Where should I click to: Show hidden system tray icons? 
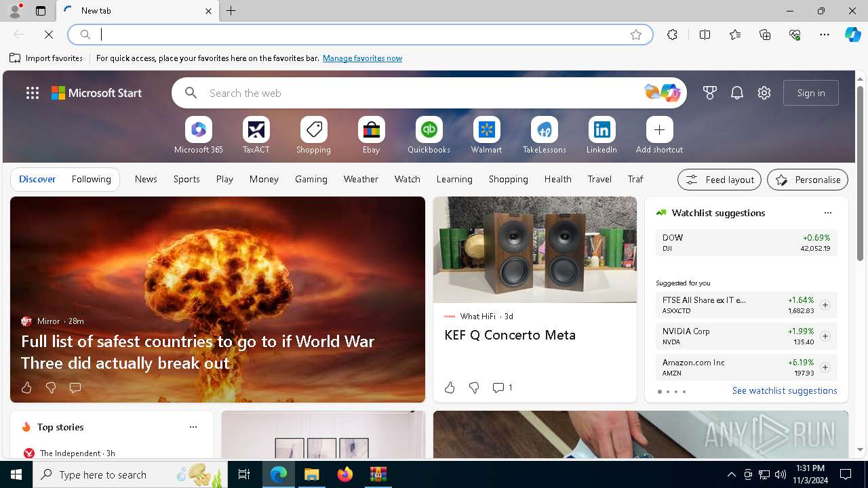point(731,474)
